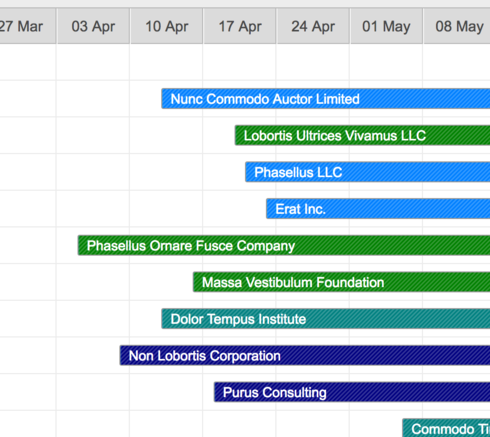Select the 27 Mar week header
The height and width of the screenshot is (437, 490).
28,26
